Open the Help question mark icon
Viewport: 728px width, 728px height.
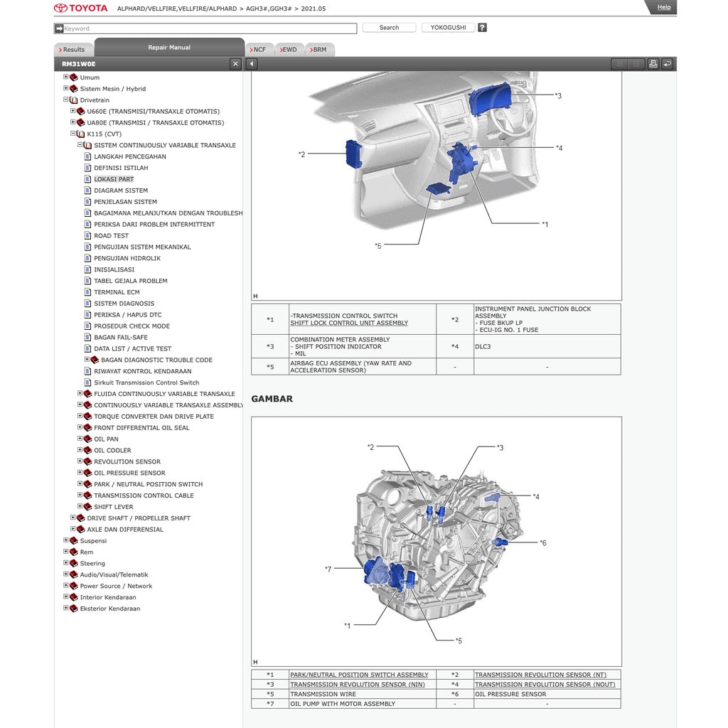(482, 27)
